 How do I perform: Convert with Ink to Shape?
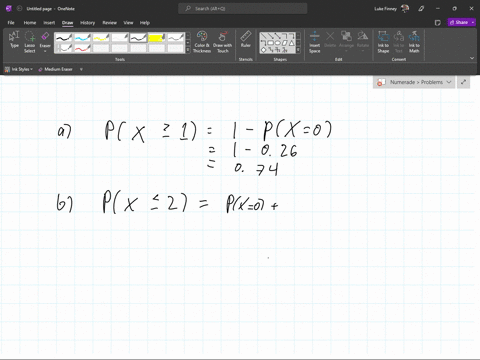[383, 42]
